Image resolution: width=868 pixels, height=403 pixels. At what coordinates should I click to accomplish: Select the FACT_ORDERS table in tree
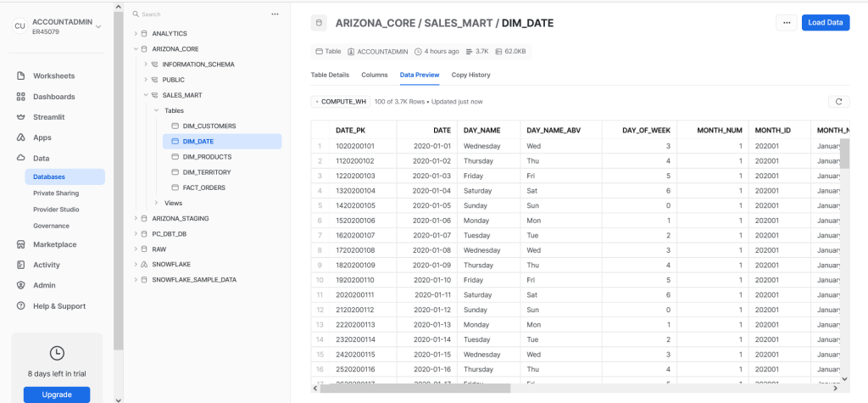tap(203, 188)
